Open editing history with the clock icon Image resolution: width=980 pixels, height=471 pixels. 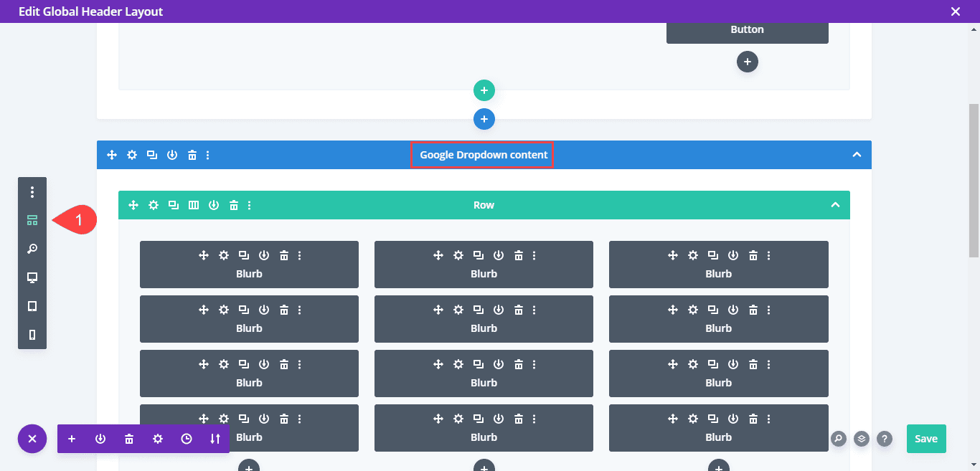187,439
